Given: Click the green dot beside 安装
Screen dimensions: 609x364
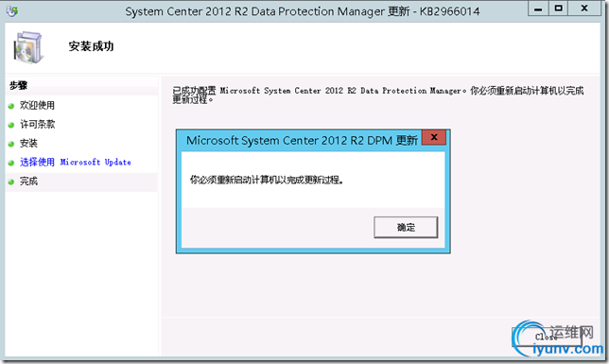Looking at the screenshot, I should coord(11,144).
